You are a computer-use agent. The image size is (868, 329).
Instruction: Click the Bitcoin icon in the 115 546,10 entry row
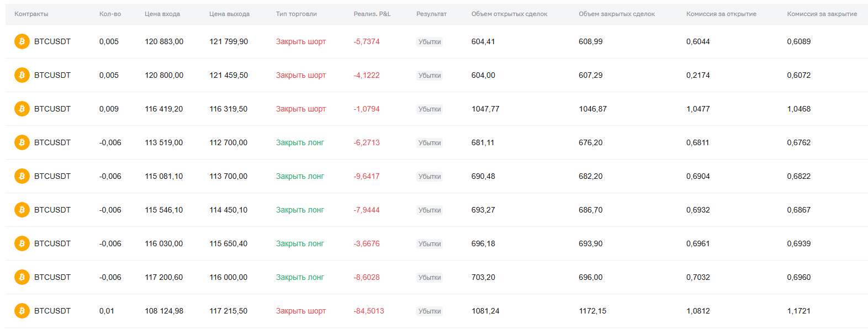22,210
